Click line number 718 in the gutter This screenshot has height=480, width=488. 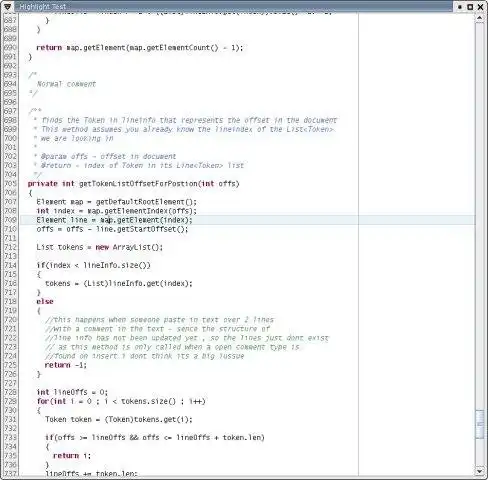click(x=10, y=301)
